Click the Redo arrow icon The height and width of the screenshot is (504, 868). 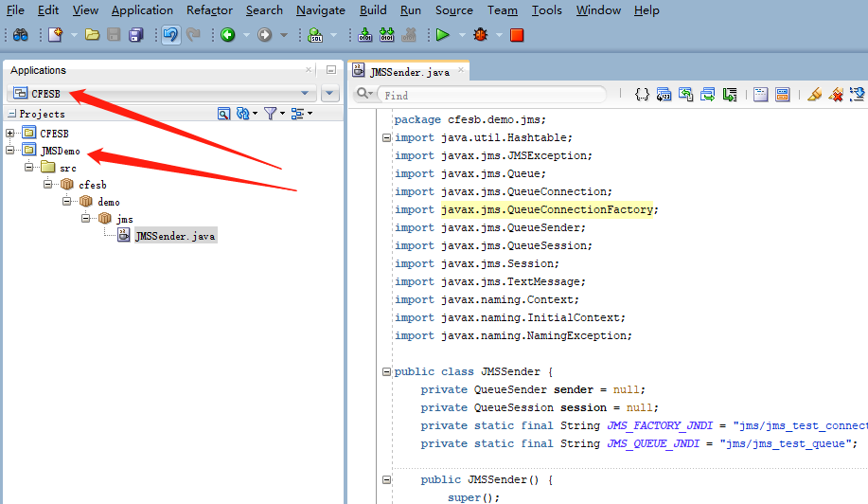pyautogui.click(x=193, y=35)
